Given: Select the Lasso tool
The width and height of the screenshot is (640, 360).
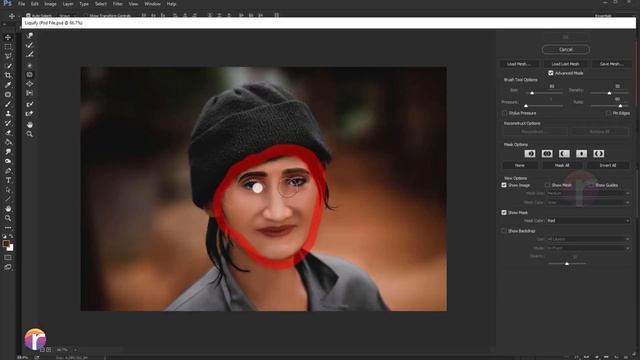Looking at the screenshot, I should pos(8,56).
